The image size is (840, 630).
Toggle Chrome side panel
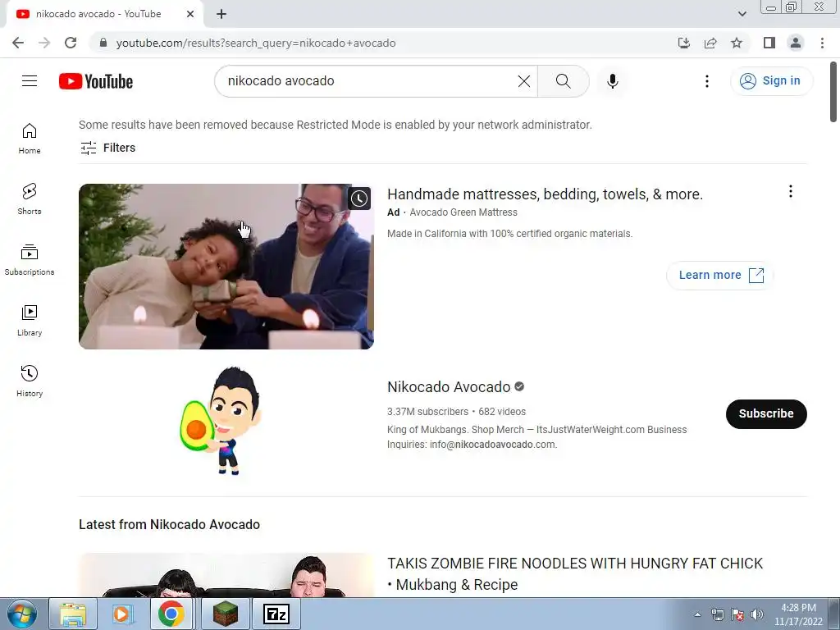[769, 43]
